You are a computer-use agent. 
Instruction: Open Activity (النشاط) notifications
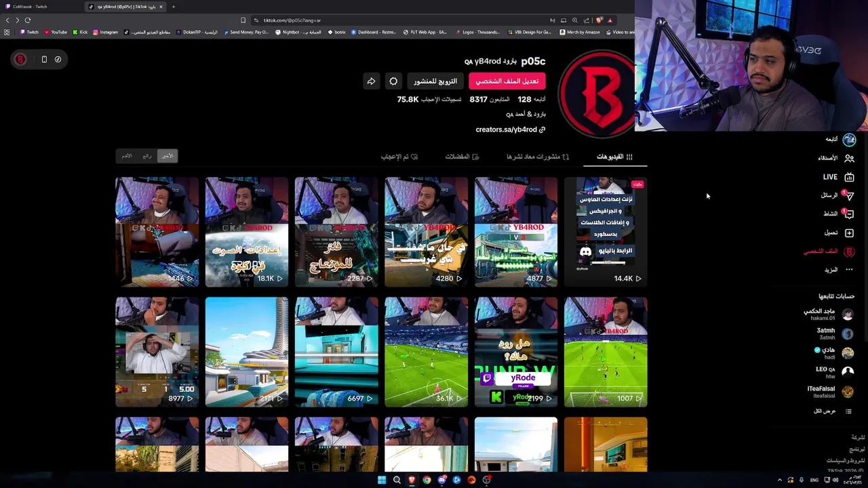click(838, 213)
